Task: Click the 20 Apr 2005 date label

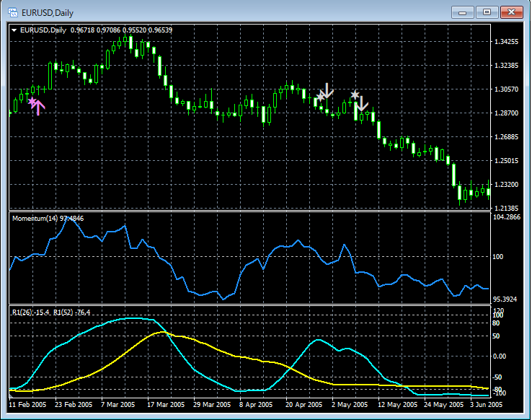Action: coord(304,404)
